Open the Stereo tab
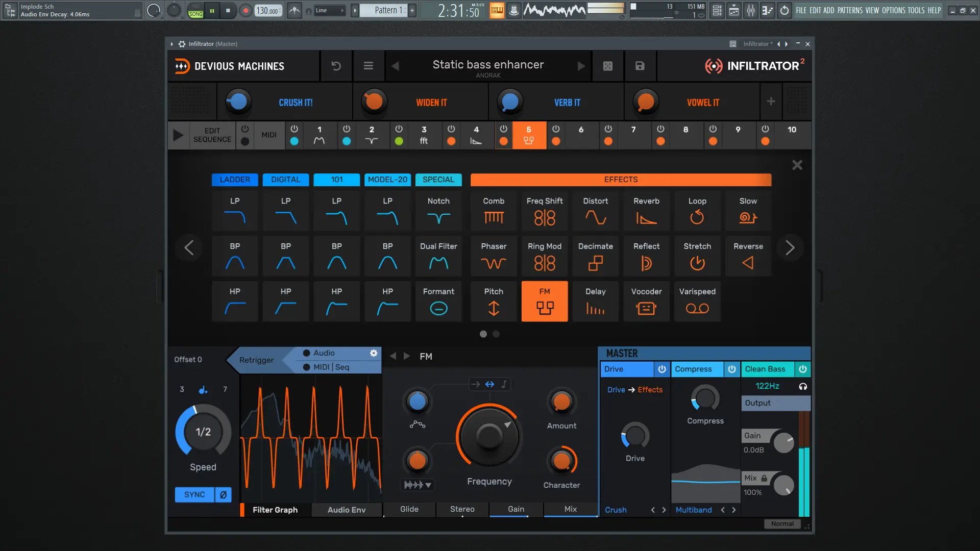This screenshot has height=551, width=980. (x=462, y=509)
